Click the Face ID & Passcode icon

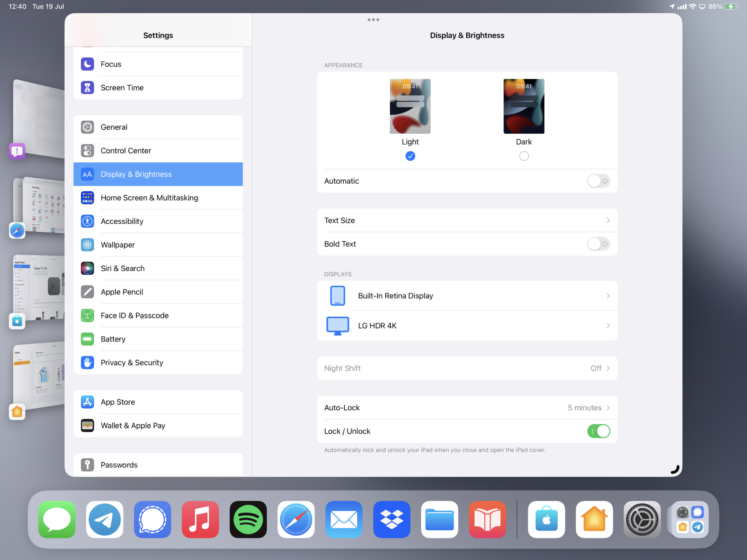point(87,315)
